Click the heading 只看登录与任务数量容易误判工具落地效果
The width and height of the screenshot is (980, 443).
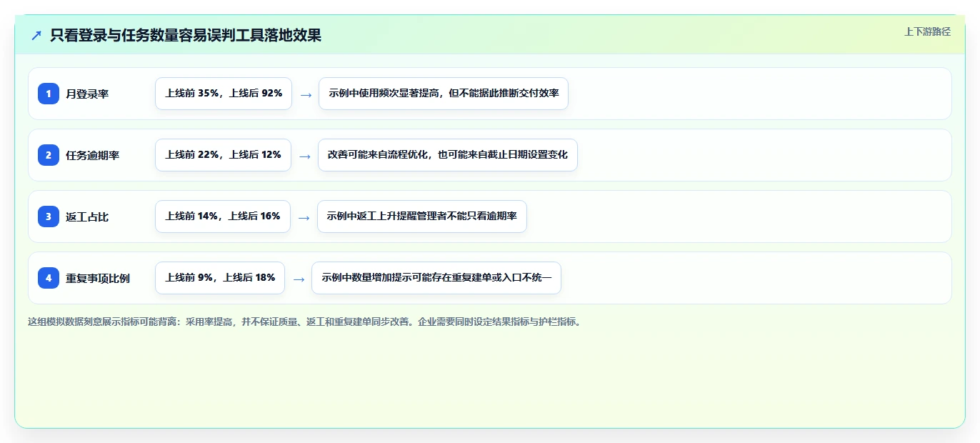coord(186,35)
